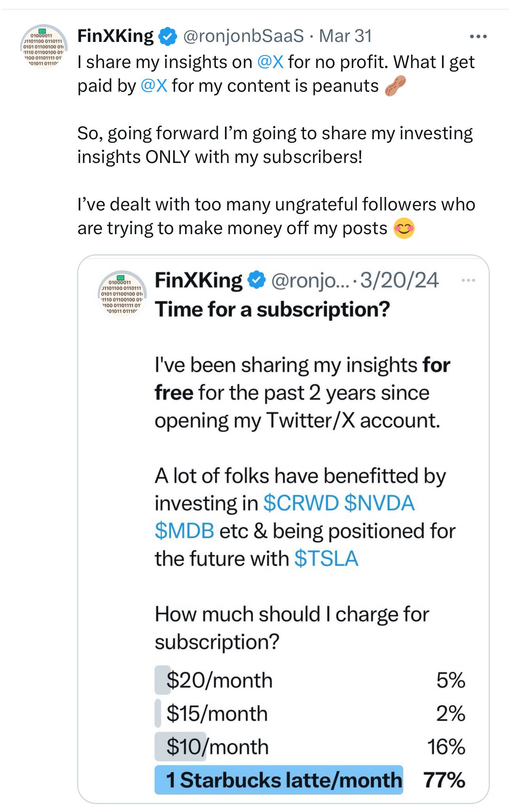
Task: Open the @ronjonbSaaS handle link
Action: tap(243, 36)
